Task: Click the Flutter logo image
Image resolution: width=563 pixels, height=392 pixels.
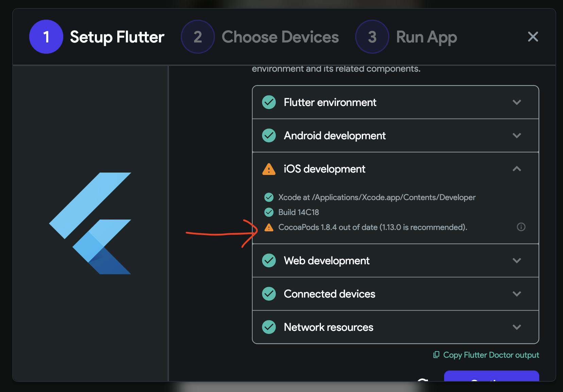Action: 90,223
